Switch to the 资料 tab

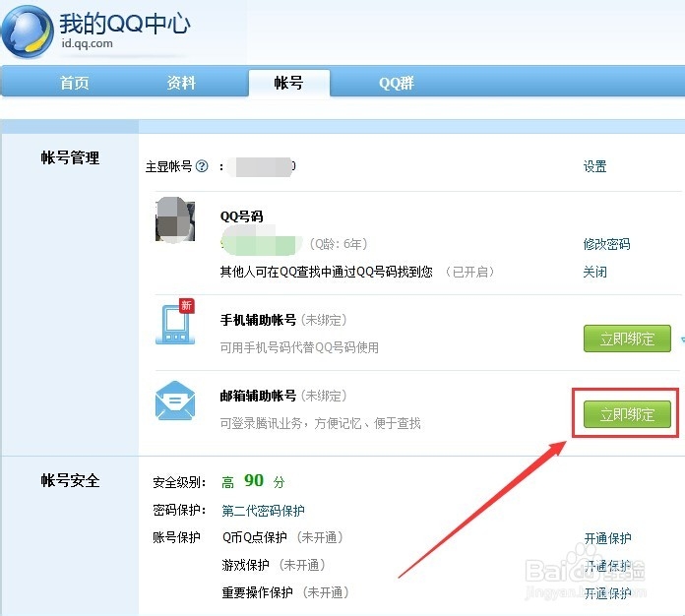181,83
